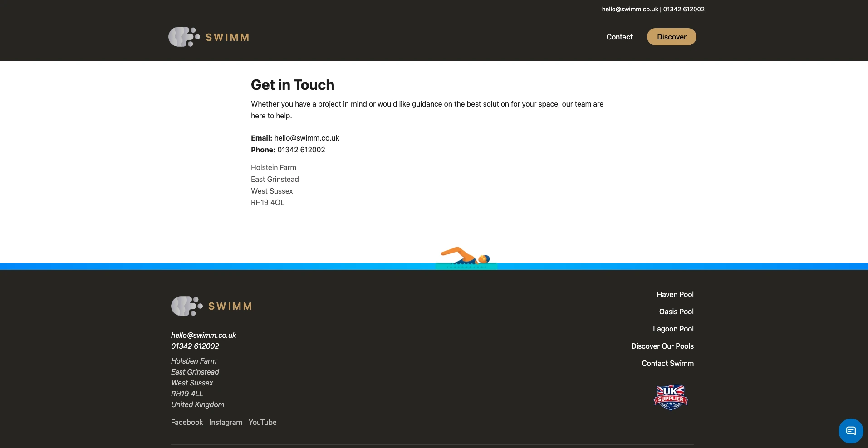
Task: Open the Lagoon Pool footer link
Action: [673, 329]
